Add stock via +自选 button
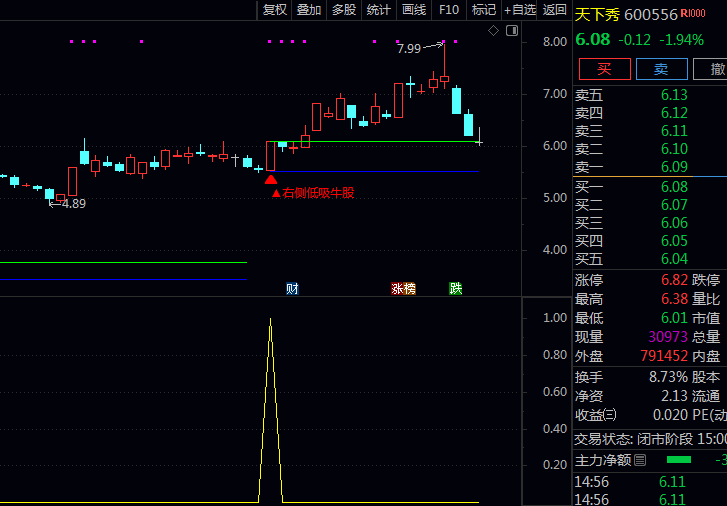This screenshot has width=727, height=506. tap(520, 10)
